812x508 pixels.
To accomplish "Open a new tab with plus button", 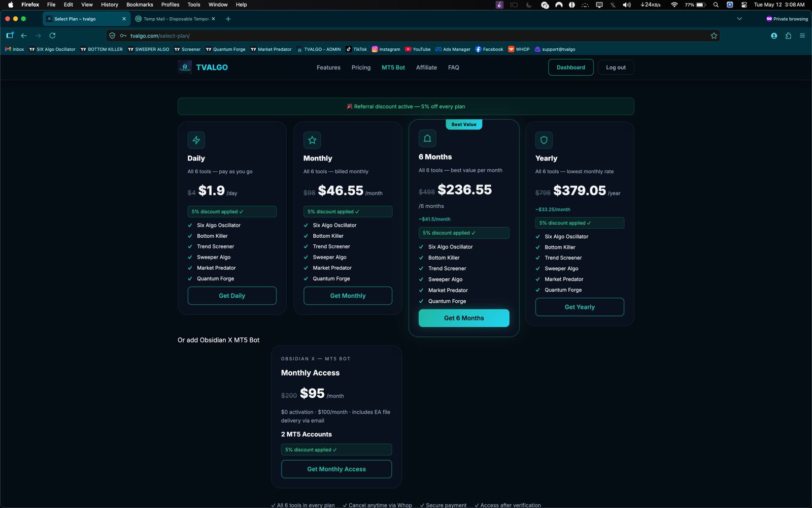I will 228,19.
